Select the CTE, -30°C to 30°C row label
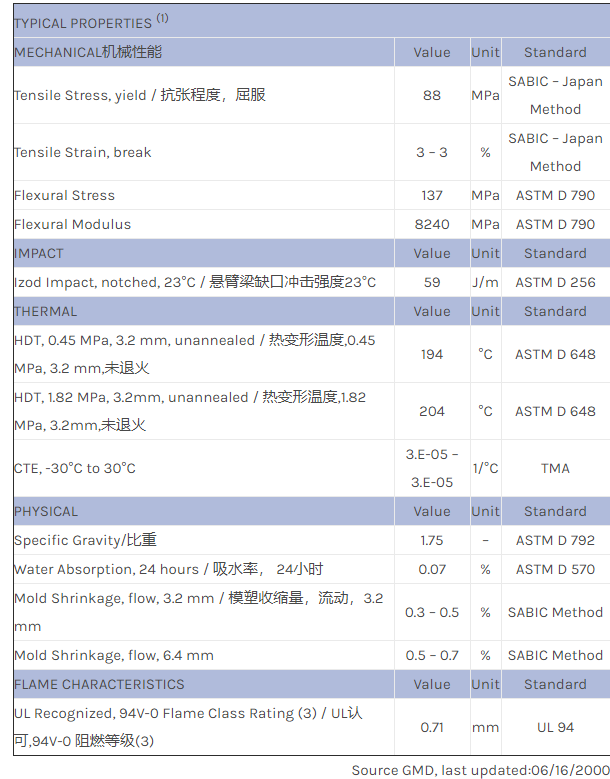 75,468
